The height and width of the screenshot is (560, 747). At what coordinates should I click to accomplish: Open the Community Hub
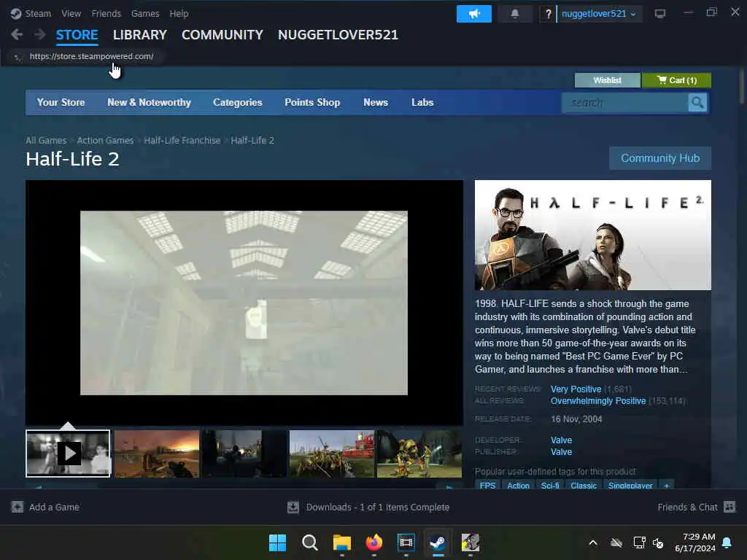[x=660, y=158]
